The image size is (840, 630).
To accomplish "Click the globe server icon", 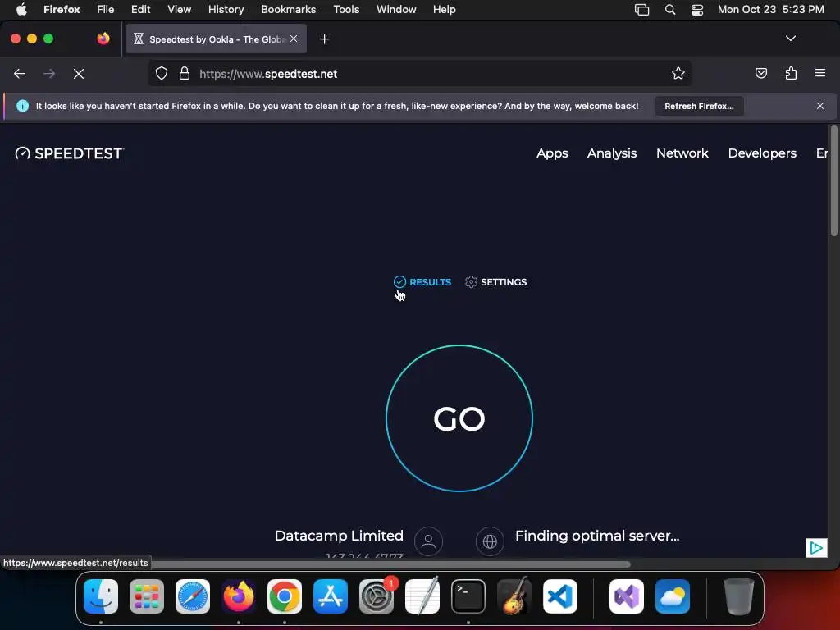I will tap(490, 541).
